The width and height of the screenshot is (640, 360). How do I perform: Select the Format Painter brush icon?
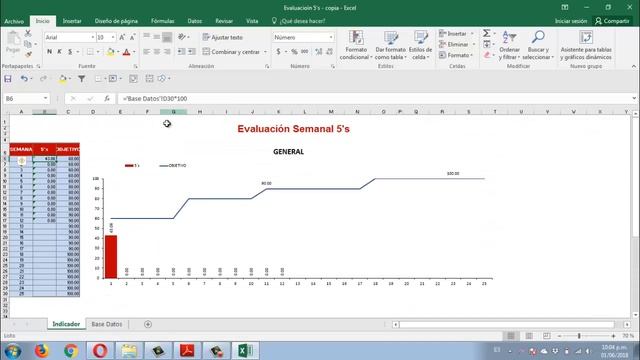point(28,54)
